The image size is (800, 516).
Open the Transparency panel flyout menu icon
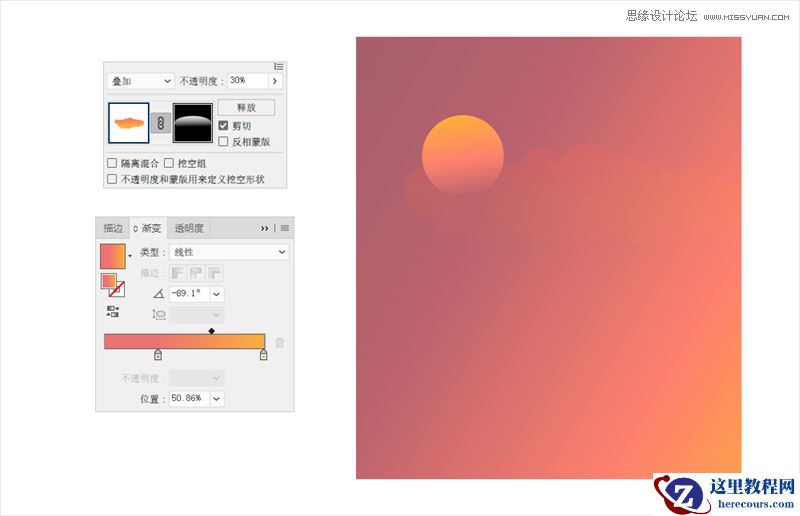[279, 66]
